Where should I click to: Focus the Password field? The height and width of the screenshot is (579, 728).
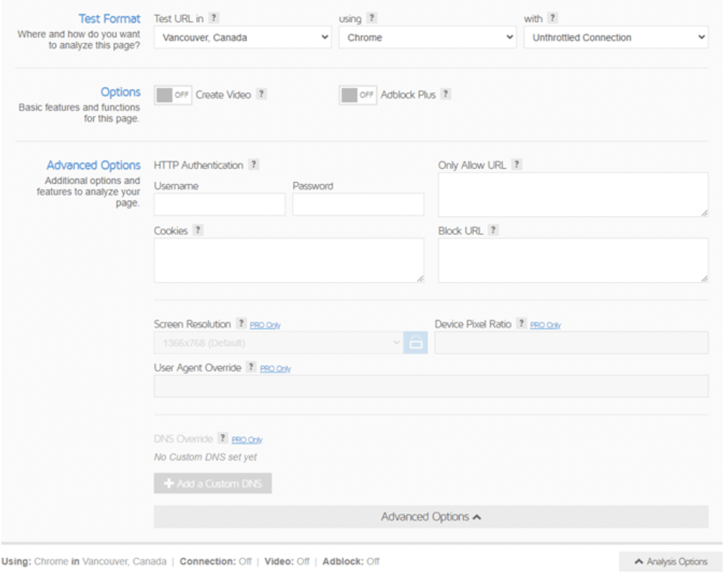pyautogui.click(x=358, y=204)
